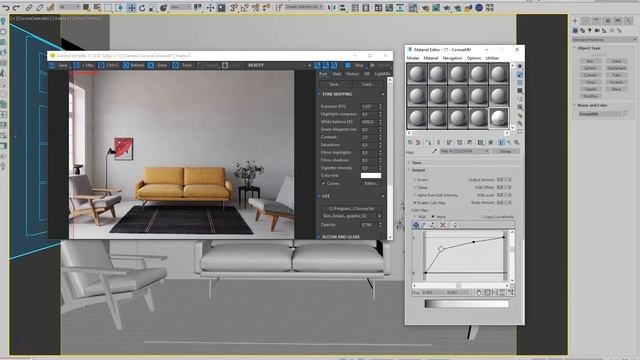Open the LUT file dropdown
The height and width of the screenshot is (360, 640).
pyautogui.click(x=352, y=216)
